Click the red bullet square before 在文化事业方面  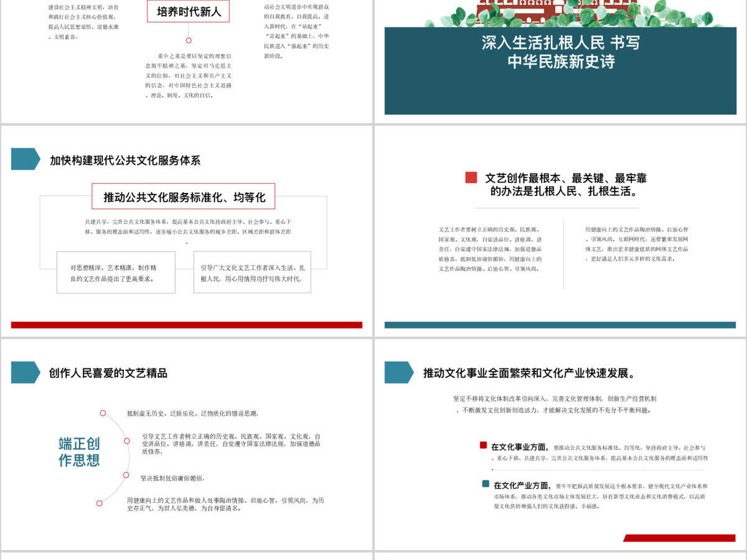(483, 445)
